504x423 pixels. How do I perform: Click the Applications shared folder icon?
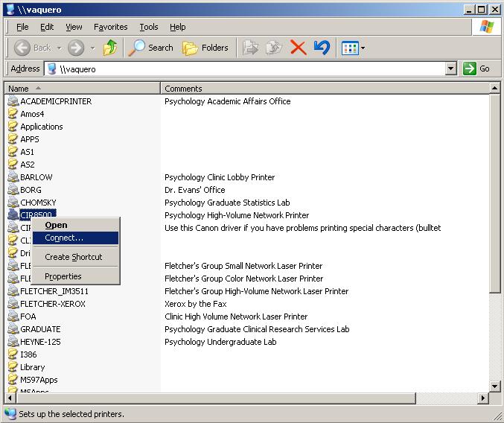(13, 127)
